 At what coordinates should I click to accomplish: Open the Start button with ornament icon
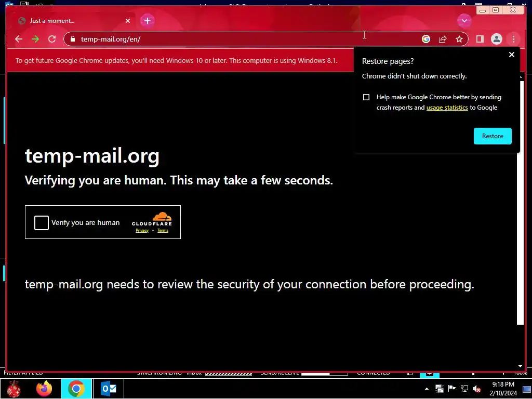click(x=14, y=389)
